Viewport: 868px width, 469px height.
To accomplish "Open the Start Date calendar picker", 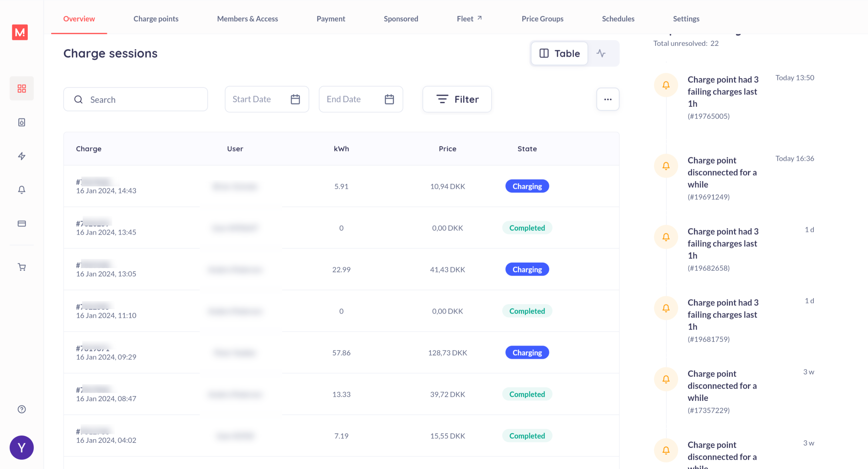I will [295, 99].
